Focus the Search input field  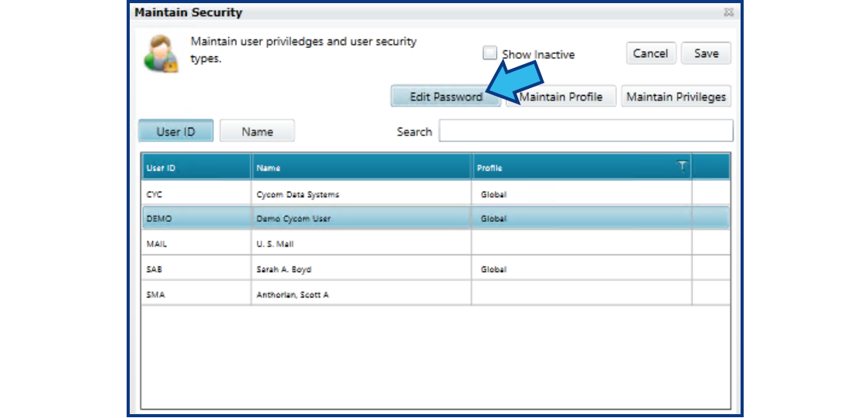[586, 131]
